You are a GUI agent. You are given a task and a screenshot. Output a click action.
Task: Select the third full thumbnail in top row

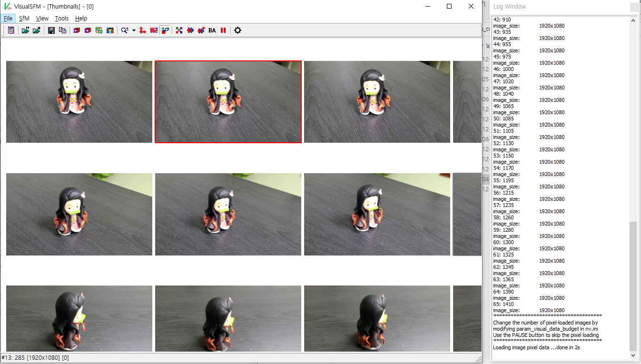pos(377,101)
